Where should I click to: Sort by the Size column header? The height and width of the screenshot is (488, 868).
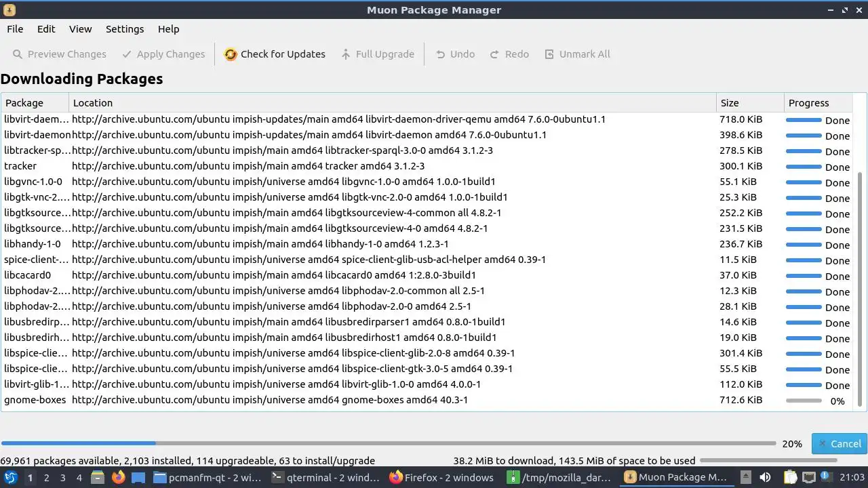point(750,103)
